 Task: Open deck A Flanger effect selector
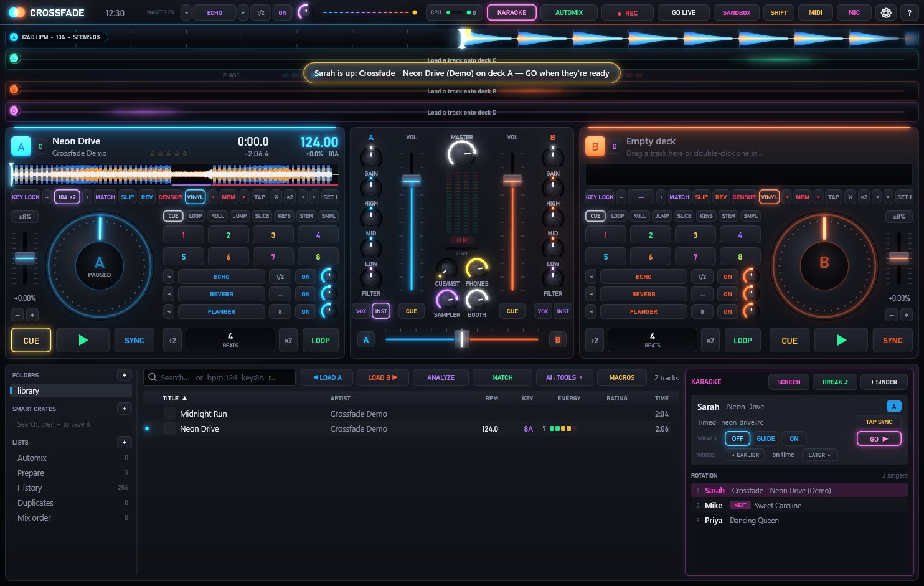click(222, 311)
